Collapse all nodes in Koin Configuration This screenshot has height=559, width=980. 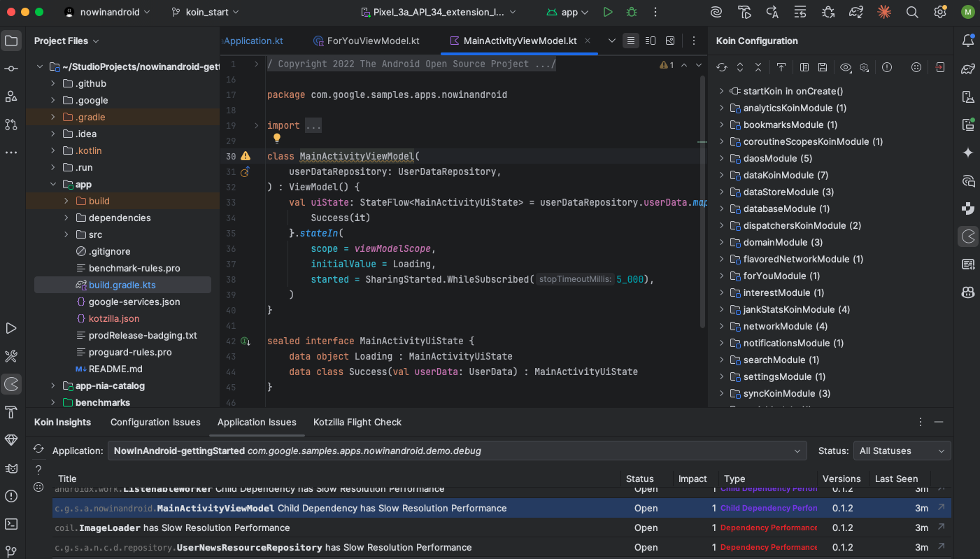tap(758, 67)
